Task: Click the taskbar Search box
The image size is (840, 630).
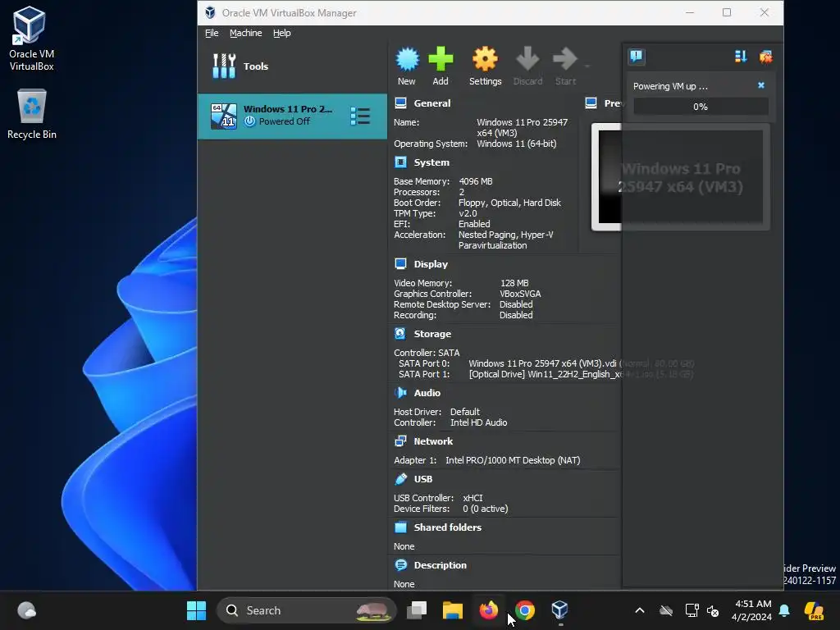Action: pos(306,610)
